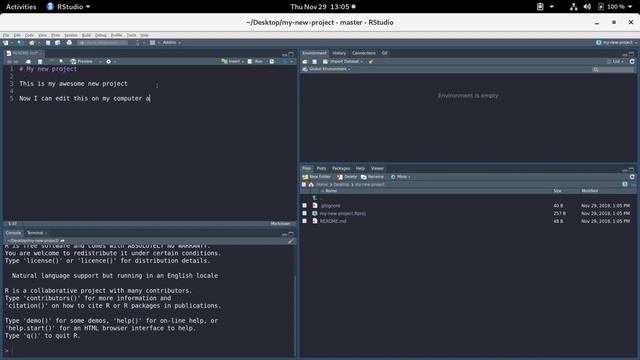
Task: Open the List view dropdown in Environment pane
Action: (615, 62)
